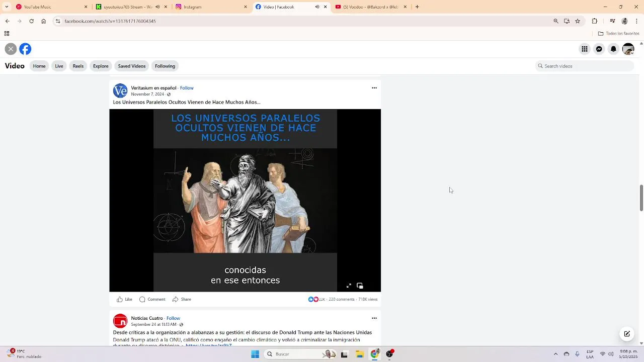Open the November 7, 2024 post date
This screenshot has height=362, width=644.
pos(147,94)
